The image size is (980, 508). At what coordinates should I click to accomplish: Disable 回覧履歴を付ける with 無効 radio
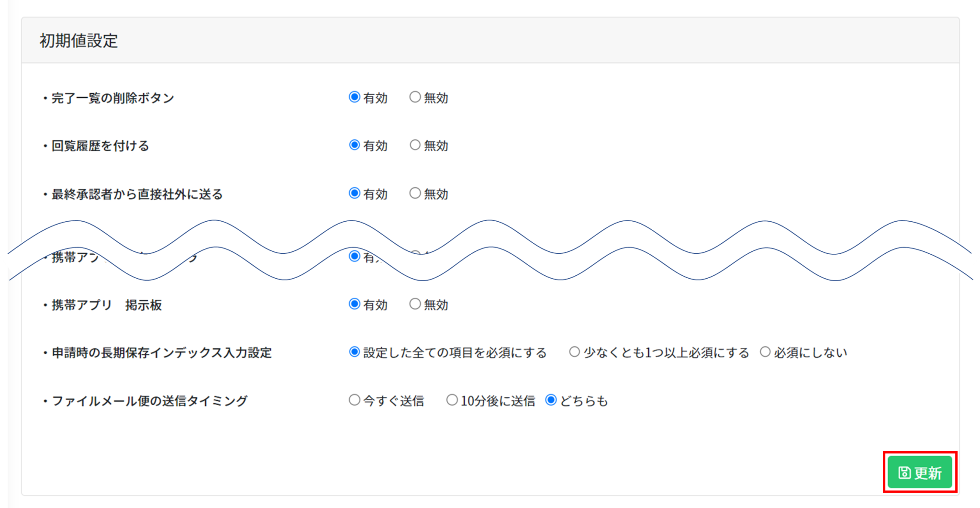(x=415, y=145)
